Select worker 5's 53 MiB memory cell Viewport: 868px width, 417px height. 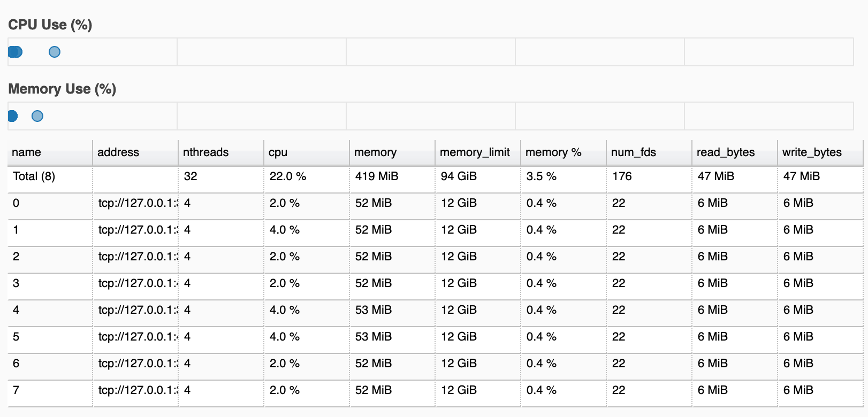click(x=374, y=337)
